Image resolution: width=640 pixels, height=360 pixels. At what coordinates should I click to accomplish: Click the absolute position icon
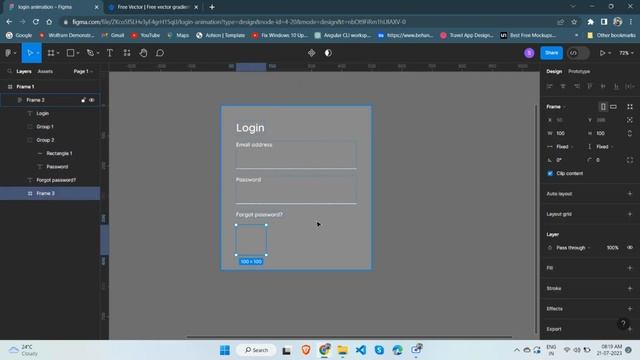click(630, 120)
